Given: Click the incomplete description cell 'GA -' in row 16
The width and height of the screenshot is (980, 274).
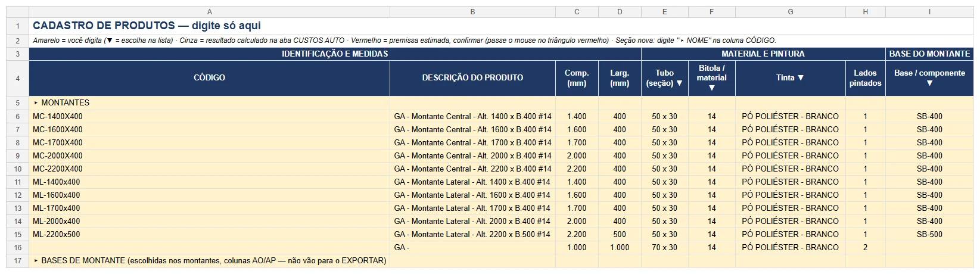Looking at the screenshot, I should coord(472,247).
